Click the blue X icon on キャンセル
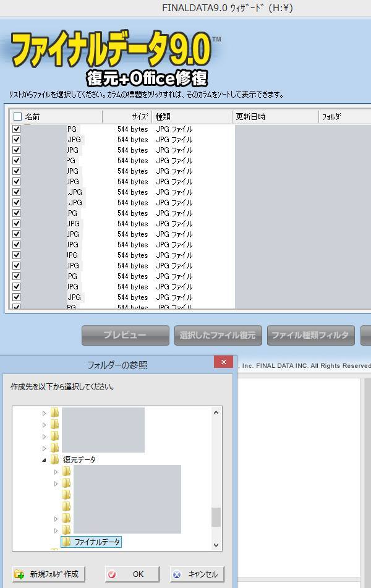Image resolution: width=371 pixels, height=588 pixels. point(177,574)
